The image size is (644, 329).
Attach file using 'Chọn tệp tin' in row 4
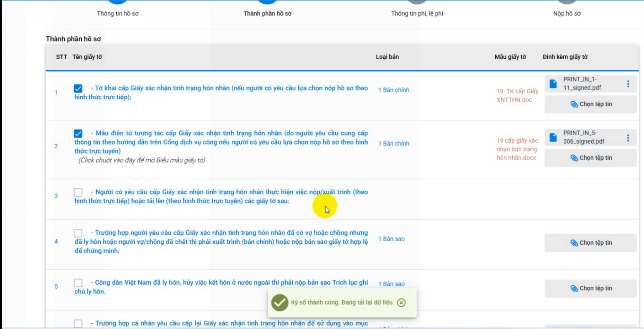[590, 243]
